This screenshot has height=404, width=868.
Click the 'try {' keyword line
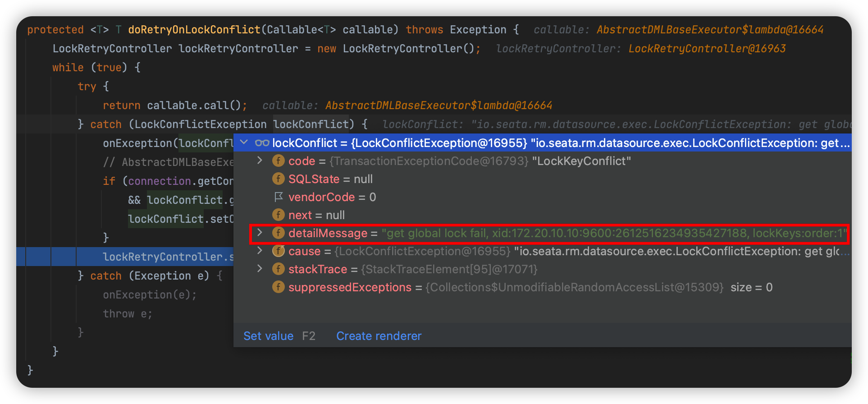93,87
